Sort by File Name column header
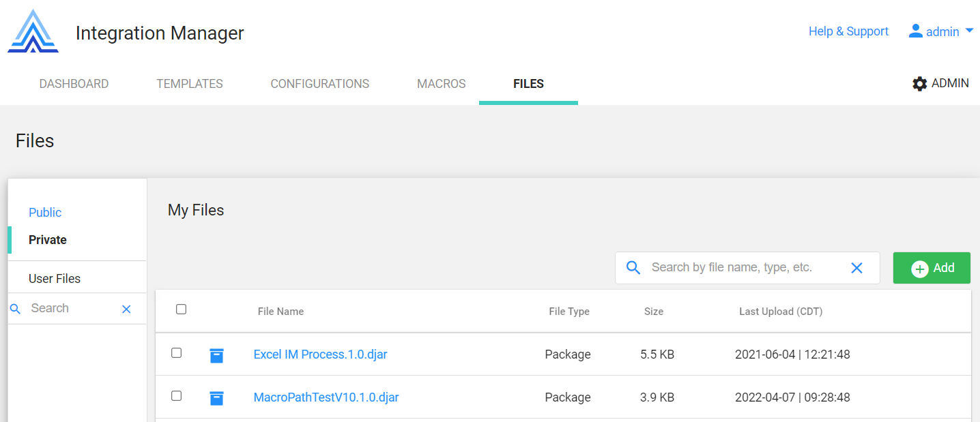The height and width of the screenshot is (422, 980). 280,312
